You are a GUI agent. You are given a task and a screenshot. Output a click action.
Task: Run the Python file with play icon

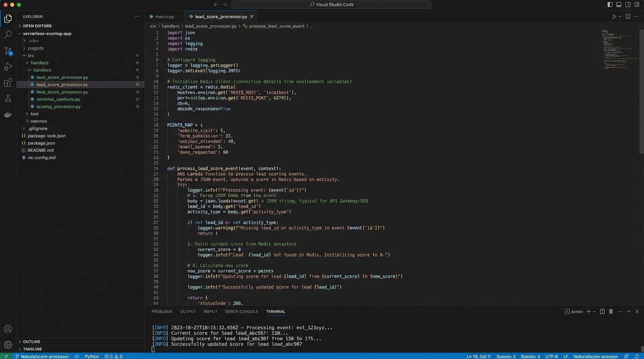(615, 16)
